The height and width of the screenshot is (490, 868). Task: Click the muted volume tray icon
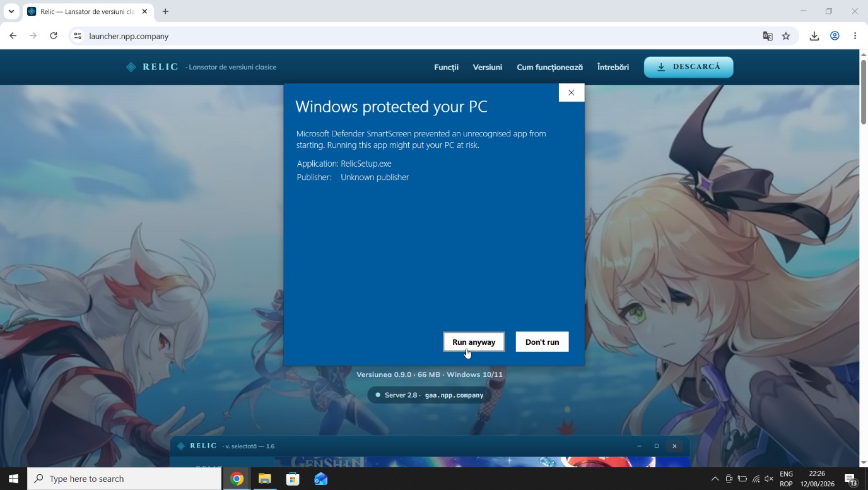tap(769, 479)
